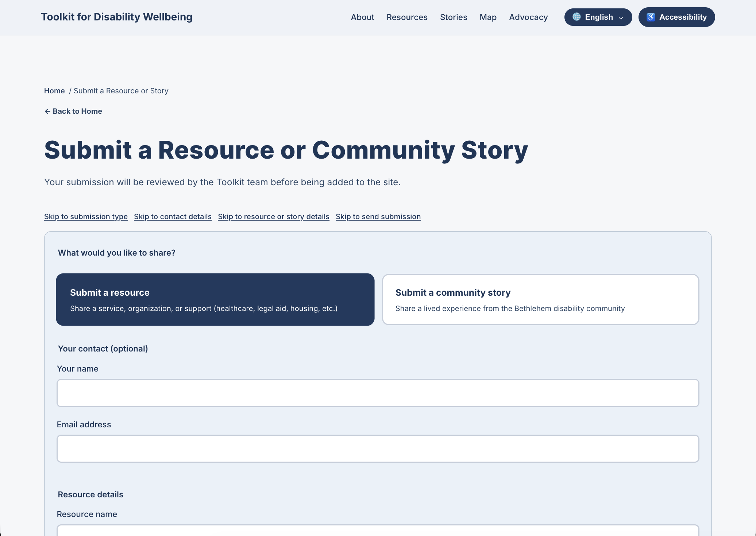The height and width of the screenshot is (536, 756).
Task: Choose Submit a community story option
Action: (540, 299)
